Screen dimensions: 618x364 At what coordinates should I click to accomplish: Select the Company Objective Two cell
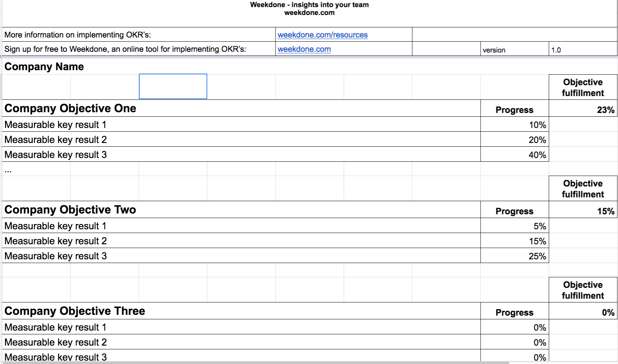click(70, 210)
